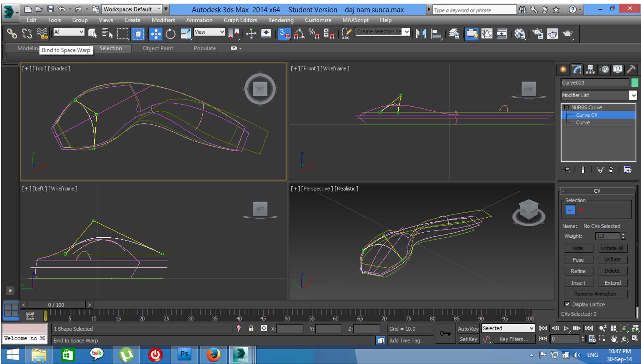Image resolution: width=641 pixels, height=364 pixels.
Task: Click the time slider 0 / 100
Action: click(56, 305)
